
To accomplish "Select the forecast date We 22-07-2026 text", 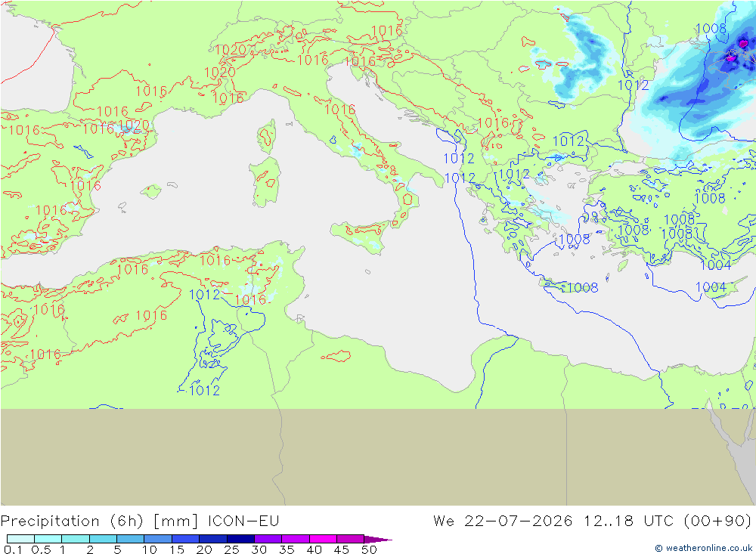I will click(503, 522).
